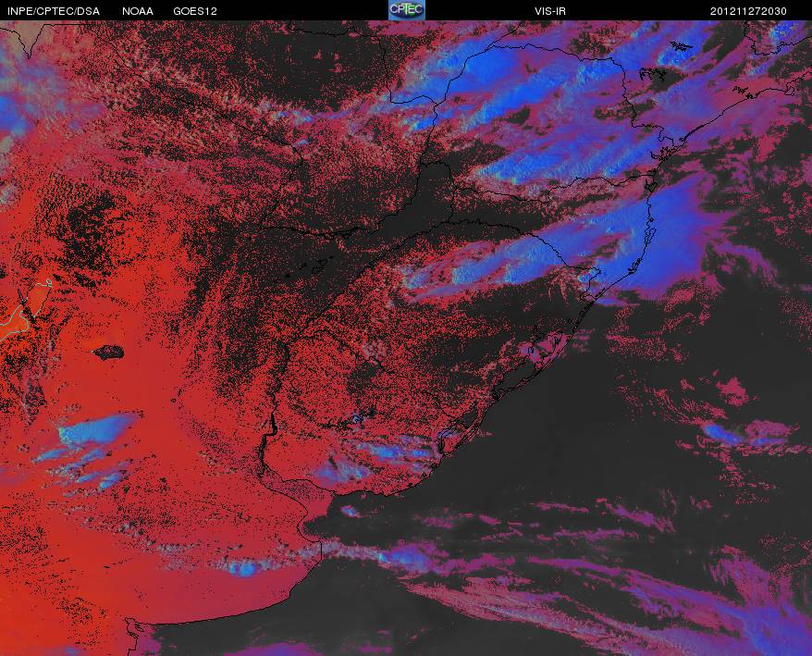
Task: Click the 201211272030 timestamp
Action: 748,11
